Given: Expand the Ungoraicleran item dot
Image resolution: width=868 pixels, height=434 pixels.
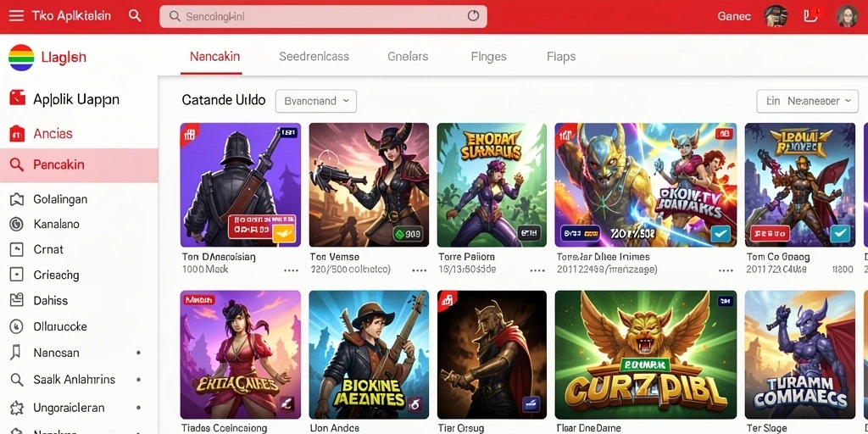Looking at the screenshot, I should point(138,408).
